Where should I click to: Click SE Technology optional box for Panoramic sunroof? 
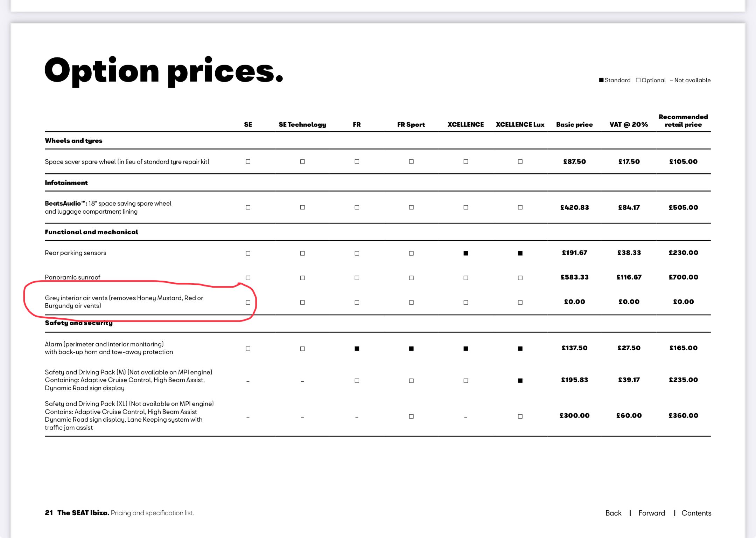pos(302,278)
